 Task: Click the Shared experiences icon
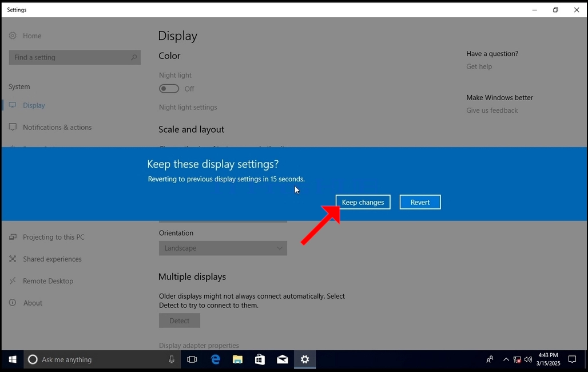click(13, 259)
